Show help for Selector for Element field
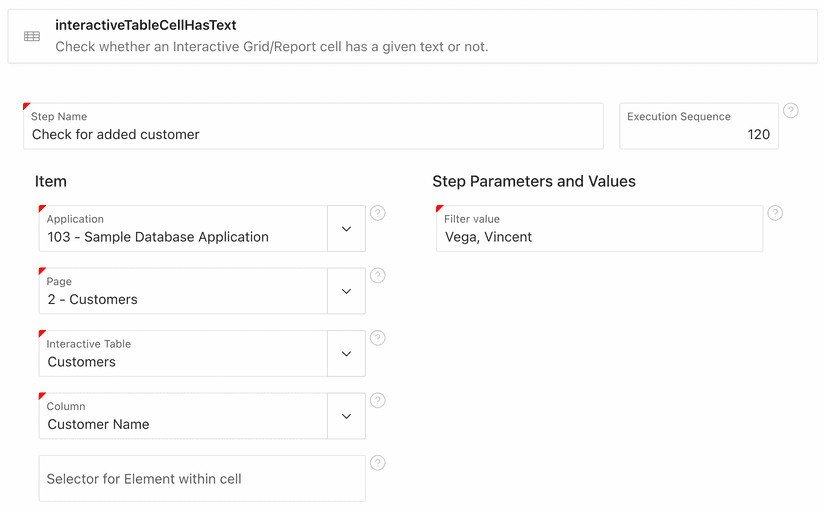The height and width of the screenshot is (513, 825). (378, 463)
